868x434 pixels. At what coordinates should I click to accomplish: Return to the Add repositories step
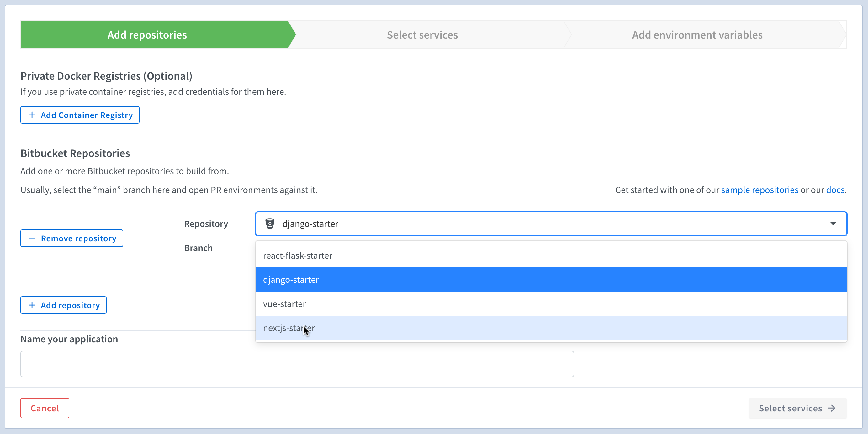pos(147,35)
